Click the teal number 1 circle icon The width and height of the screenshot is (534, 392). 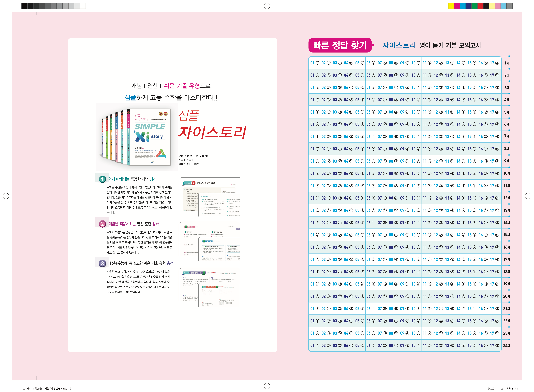(102, 179)
